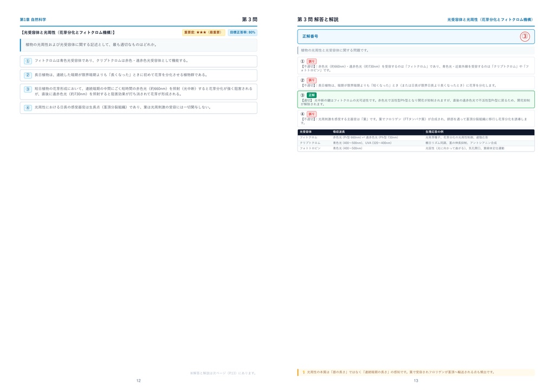The width and height of the screenshot is (555, 392).
Task: Select option 3 about 短日植物の花芽形成
Action: pyautogui.click(x=138, y=91)
